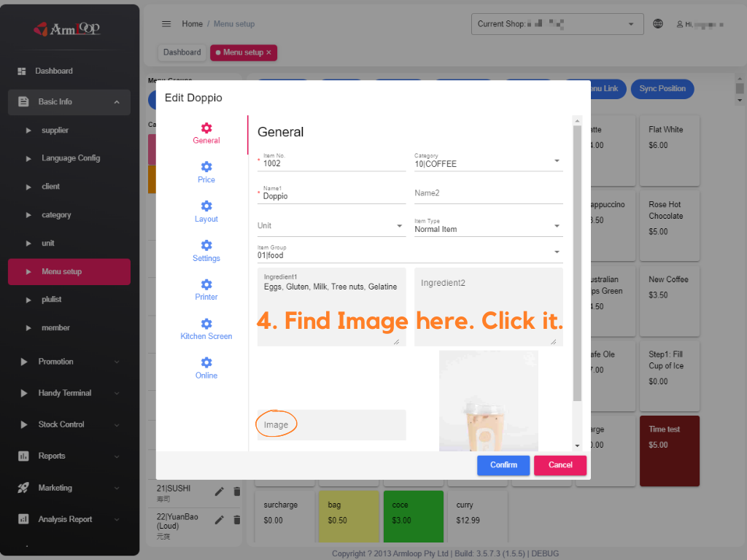The width and height of the screenshot is (747, 560).
Task: Click the edit pencil for 21|SUSHI
Action: [x=220, y=491]
